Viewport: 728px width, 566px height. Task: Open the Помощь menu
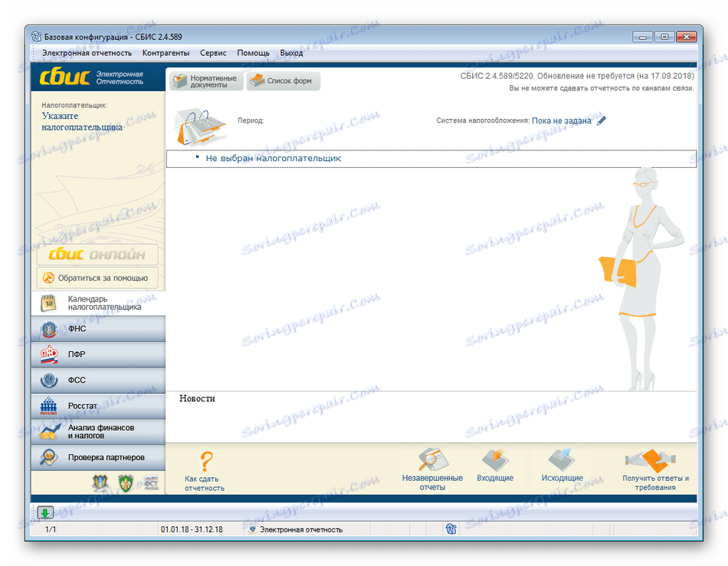coord(253,53)
